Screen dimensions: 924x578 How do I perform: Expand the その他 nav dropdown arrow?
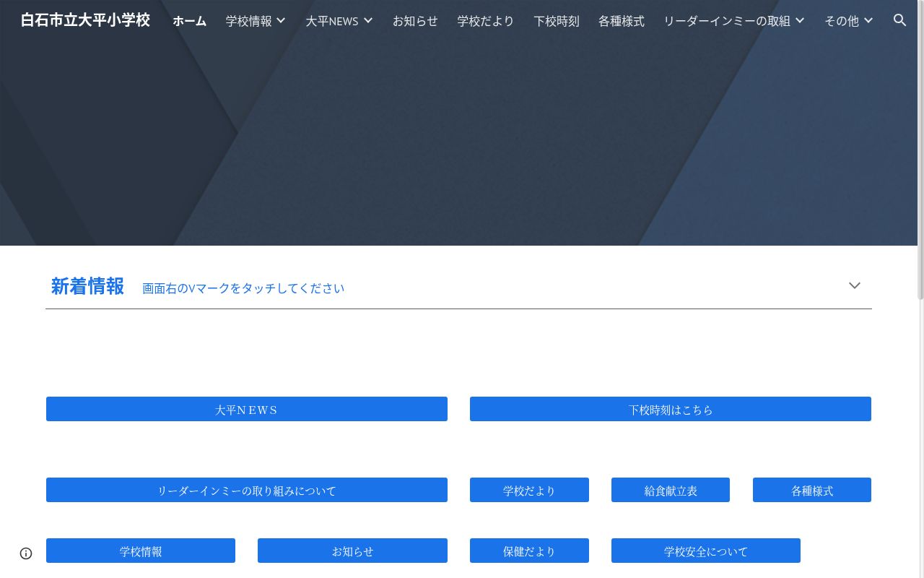[x=868, y=20]
